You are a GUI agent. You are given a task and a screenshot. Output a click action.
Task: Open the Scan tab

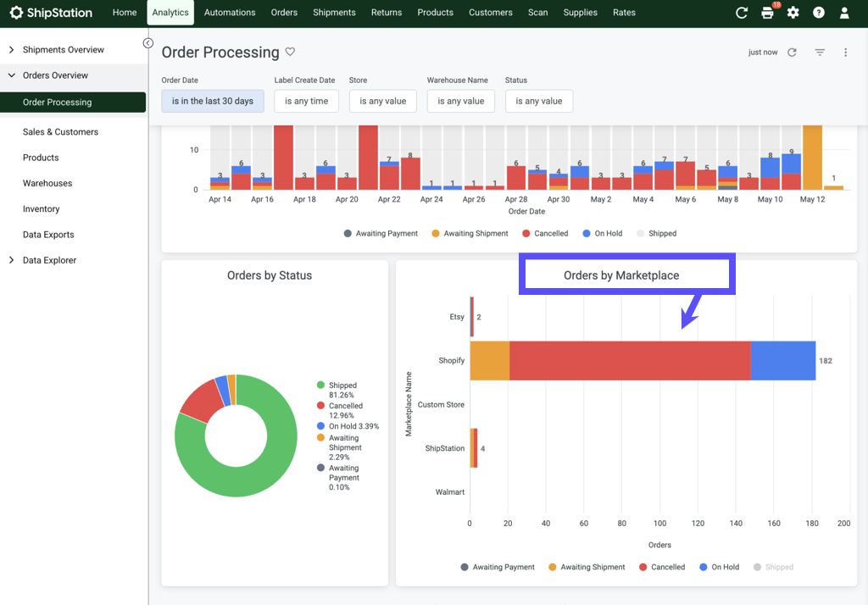(x=537, y=12)
